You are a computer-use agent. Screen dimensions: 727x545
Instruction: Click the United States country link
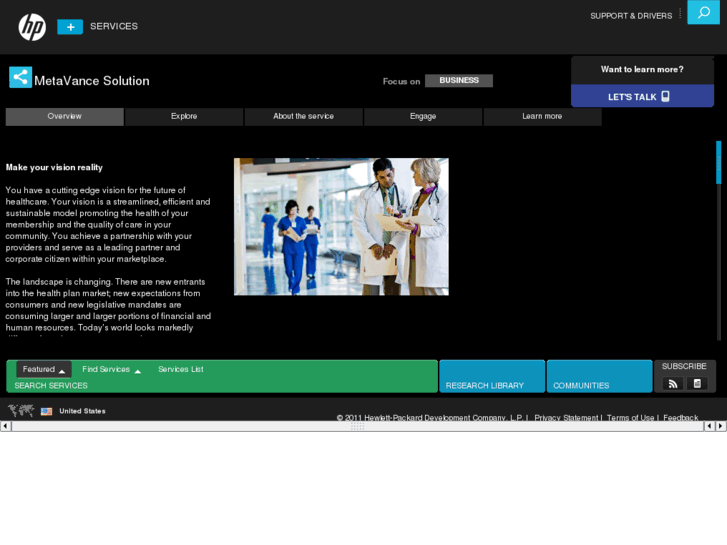[83, 411]
